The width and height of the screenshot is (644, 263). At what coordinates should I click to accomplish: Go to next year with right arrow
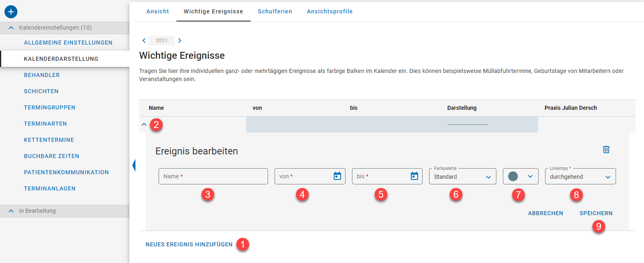180,41
